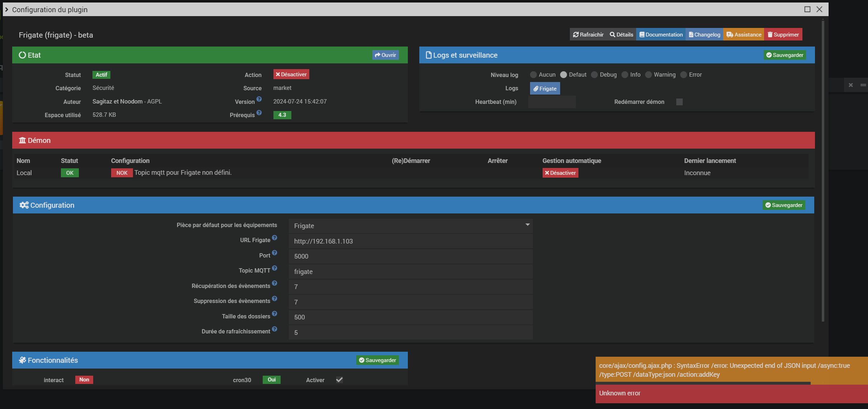Open the Changelog link
868x409 pixels.
(704, 34)
